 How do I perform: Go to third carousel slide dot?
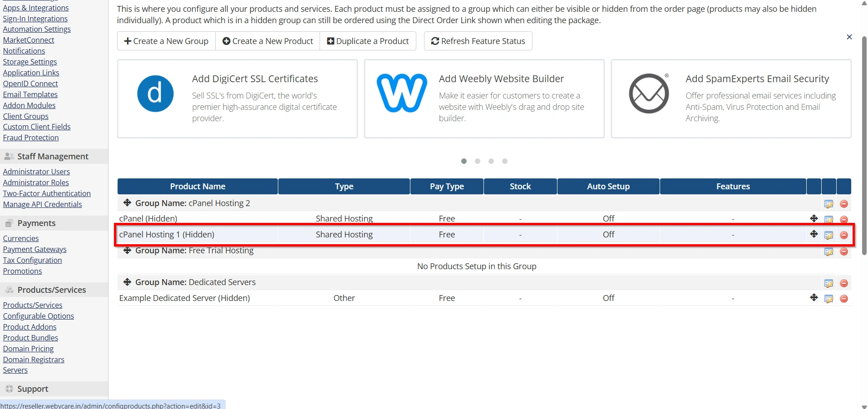491,161
